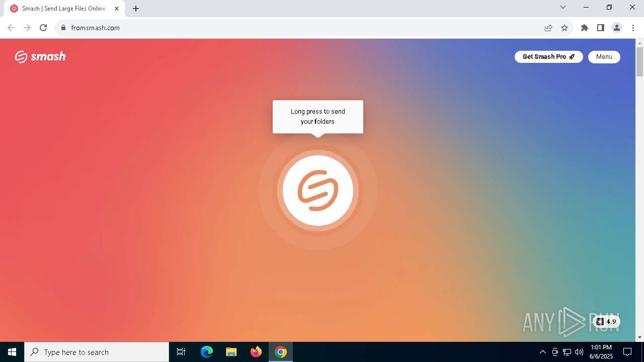This screenshot has height=362, width=644.
Task: Go back with the browser back arrow
Action: pyautogui.click(x=11, y=28)
